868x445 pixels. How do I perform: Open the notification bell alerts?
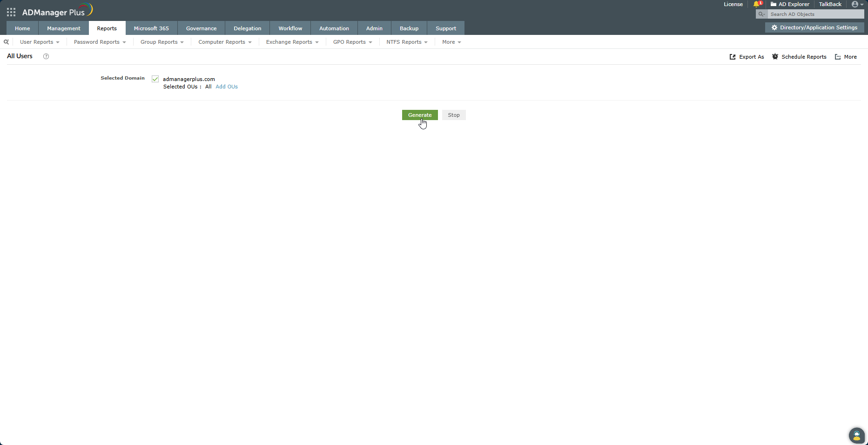(756, 4)
